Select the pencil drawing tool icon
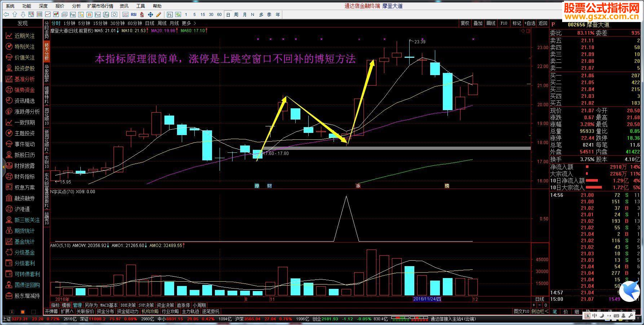 (x=159, y=14)
